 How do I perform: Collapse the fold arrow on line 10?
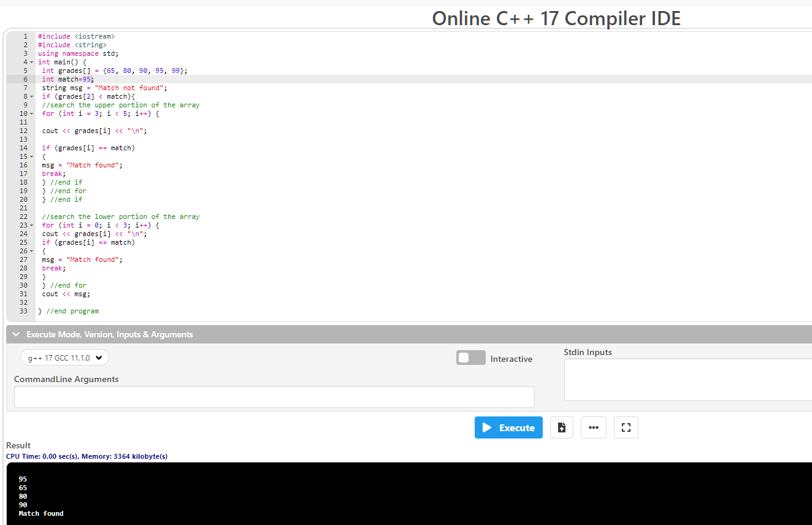(30, 113)
